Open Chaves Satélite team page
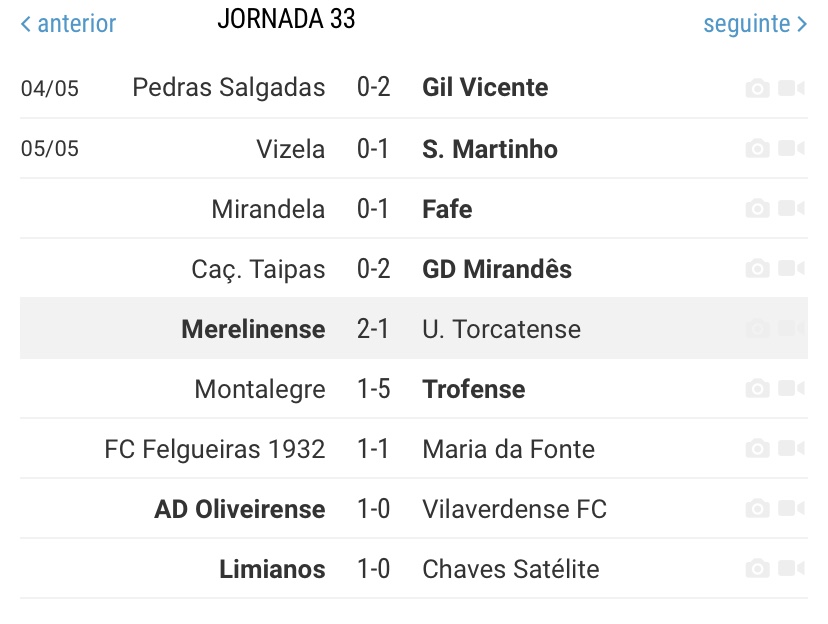 [511, 569]
